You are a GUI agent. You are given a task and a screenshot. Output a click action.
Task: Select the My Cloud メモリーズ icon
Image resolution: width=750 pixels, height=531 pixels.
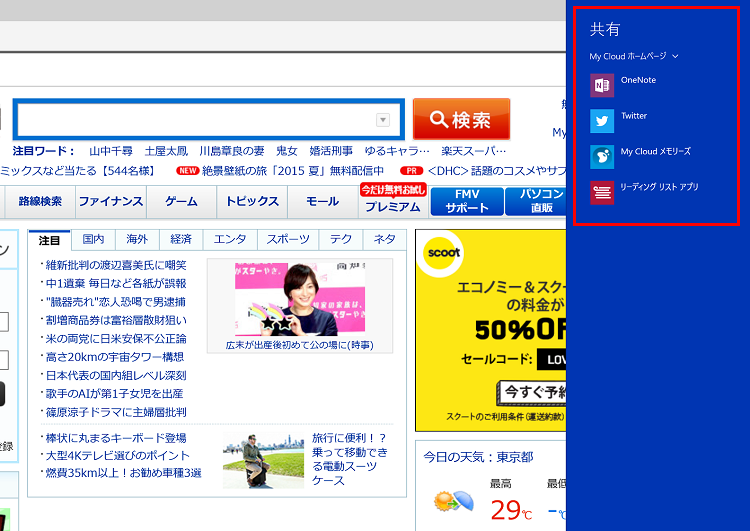(x=602, y=157)
